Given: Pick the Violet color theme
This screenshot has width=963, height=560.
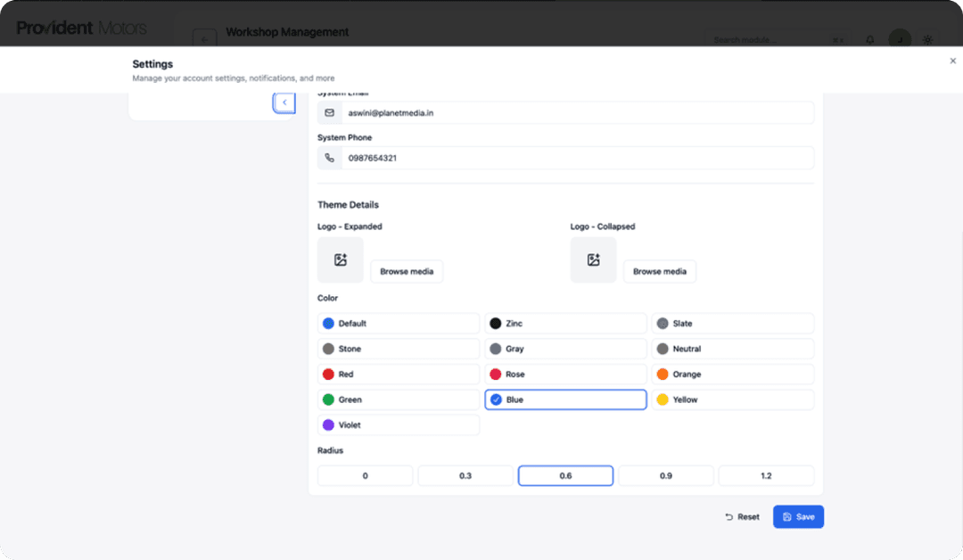Looking at the screenshot, I should (x=398, y=425).
